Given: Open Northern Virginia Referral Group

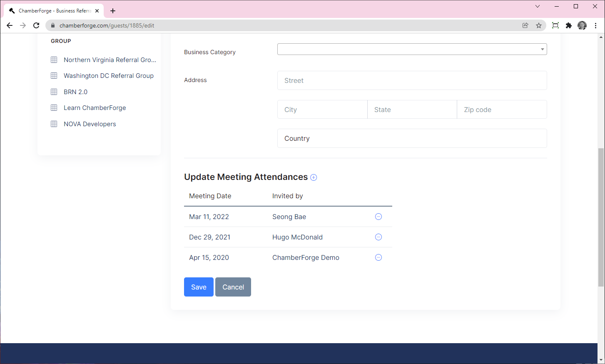Looking at the screenshot, I should 110,60.
